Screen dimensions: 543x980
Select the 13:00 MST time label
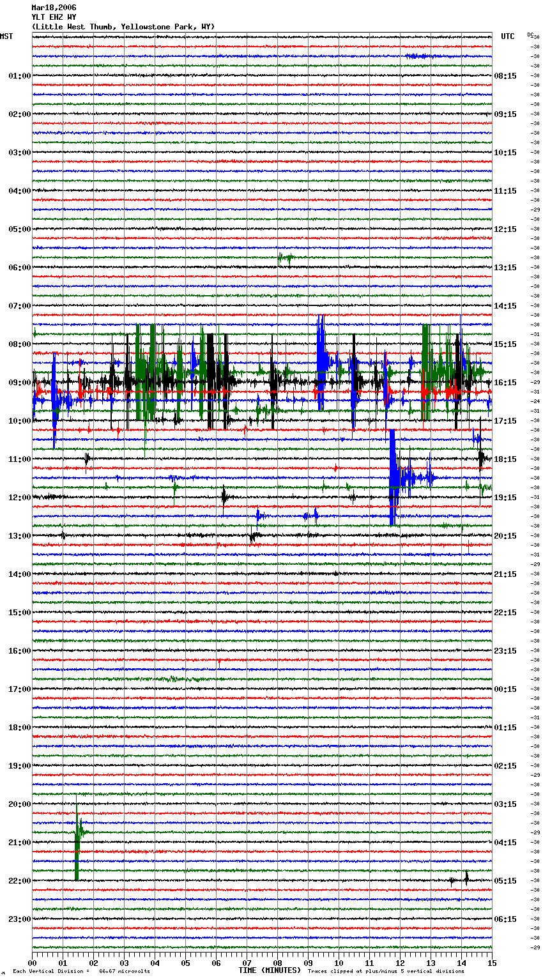20,536
